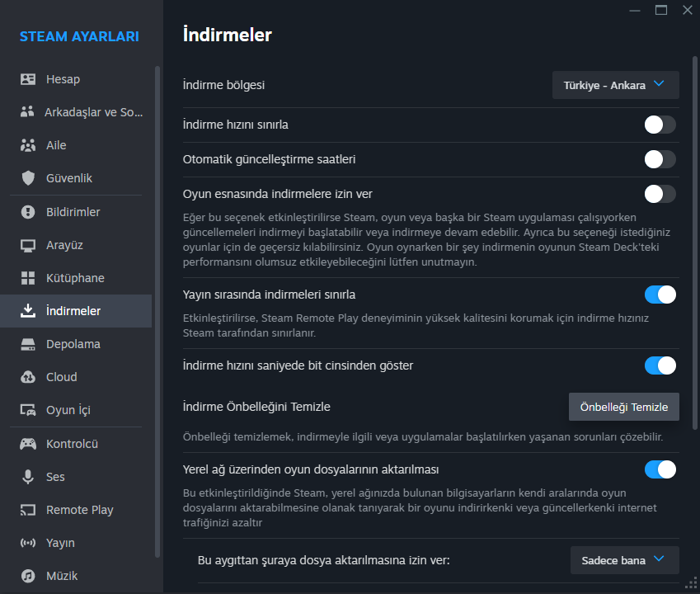This screenshot has width=700, height=594.
Task: Turn off Yerel ağ üzerinden aktarılması toggle
Action: point(660,470)
